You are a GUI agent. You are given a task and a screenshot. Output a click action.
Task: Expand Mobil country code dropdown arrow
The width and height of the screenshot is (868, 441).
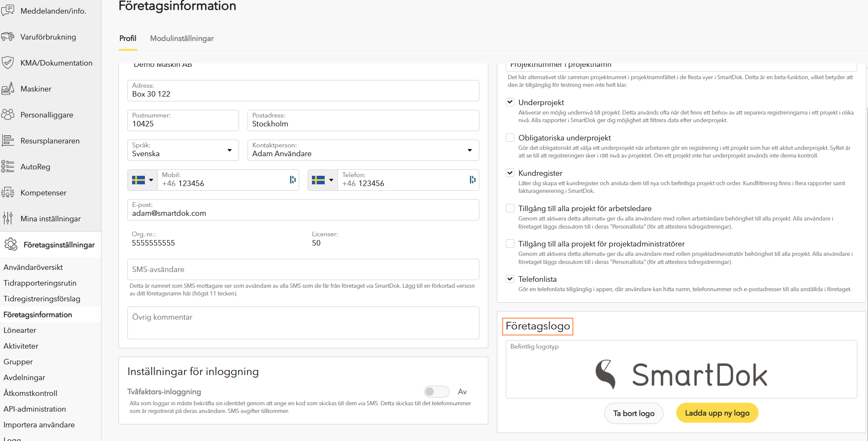[x=151, y=180]
